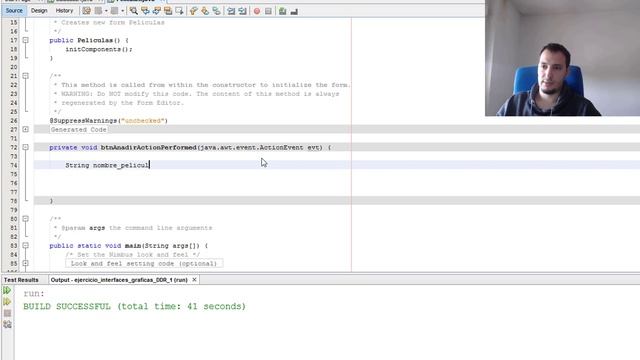Image resolution: width=640 pixels, height=360 pixels.
Task: Click the 'public Peliculas()' constructor line
Action: 89,40
